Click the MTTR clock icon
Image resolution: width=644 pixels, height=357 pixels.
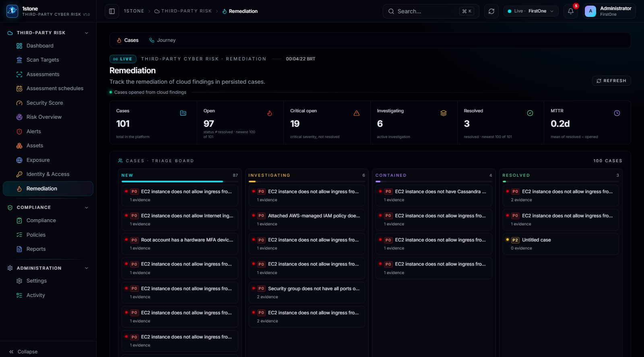click(617, 113)
